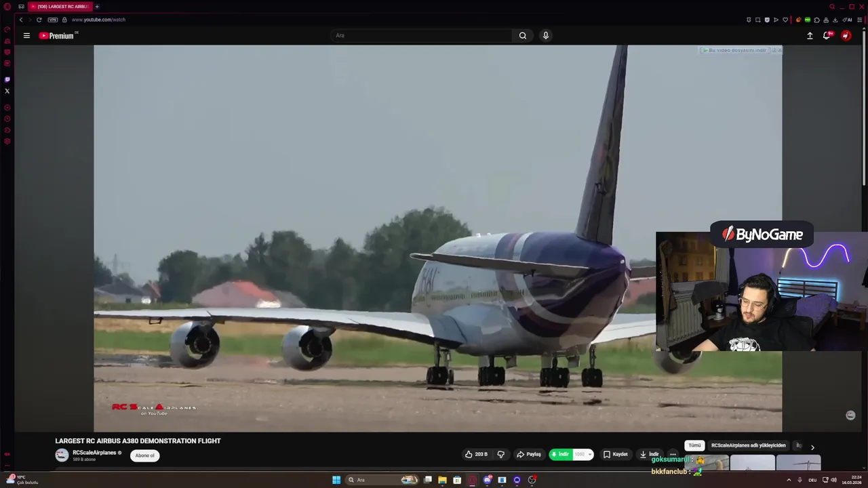The height and width of the screenshot is (488, 868).
Task: Open the YouTube account avatar menu
Action: [x=846, y=36]
